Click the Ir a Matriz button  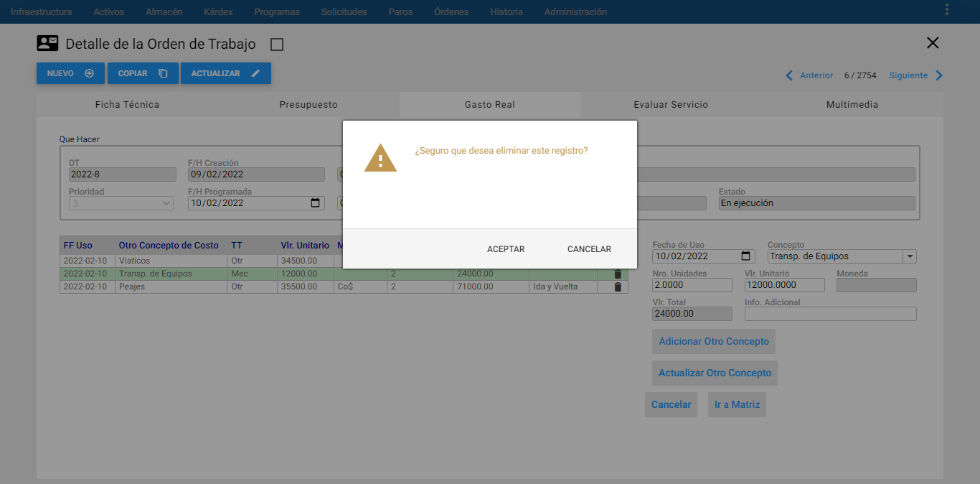pyautogui.click(x=737, y=404)
